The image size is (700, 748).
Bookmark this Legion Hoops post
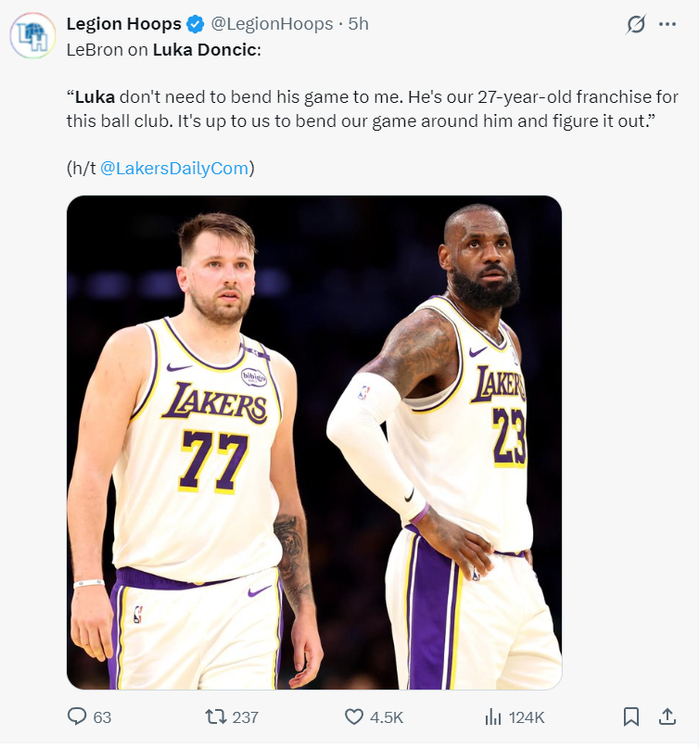(x=631, y=717)
